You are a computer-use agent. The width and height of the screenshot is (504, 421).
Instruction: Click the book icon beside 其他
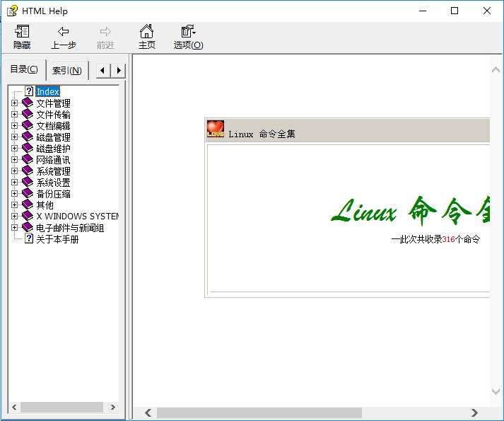point(28,204)
